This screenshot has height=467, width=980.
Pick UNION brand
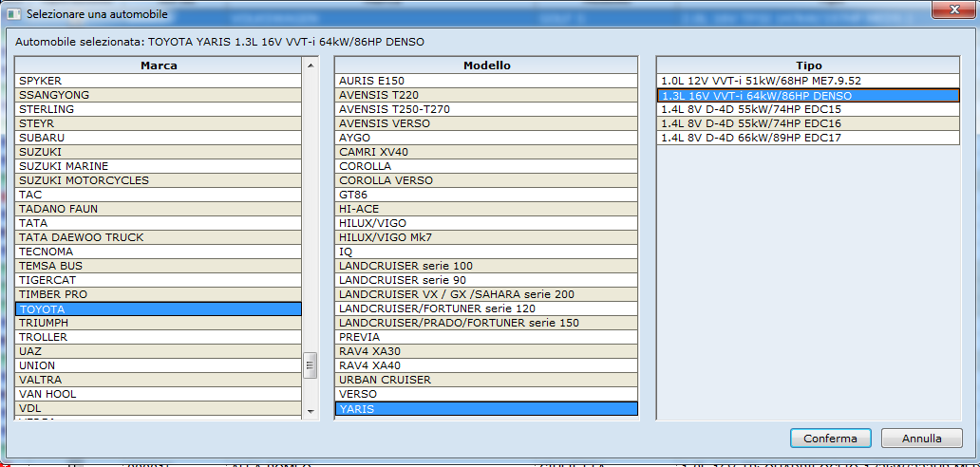159,365
